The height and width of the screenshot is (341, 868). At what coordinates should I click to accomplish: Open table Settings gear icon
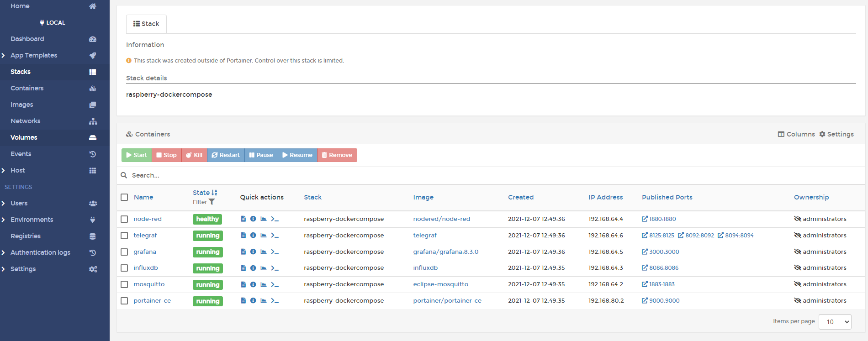click(x=822, y=134)
